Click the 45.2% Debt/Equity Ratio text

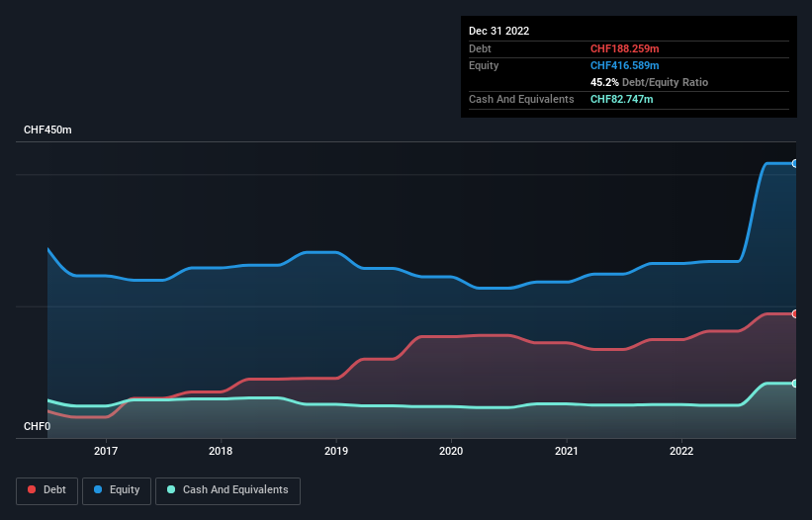649,82
